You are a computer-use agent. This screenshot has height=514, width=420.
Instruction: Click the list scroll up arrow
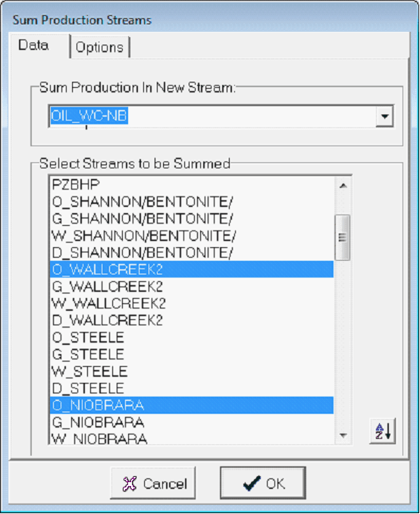point(343,186)
